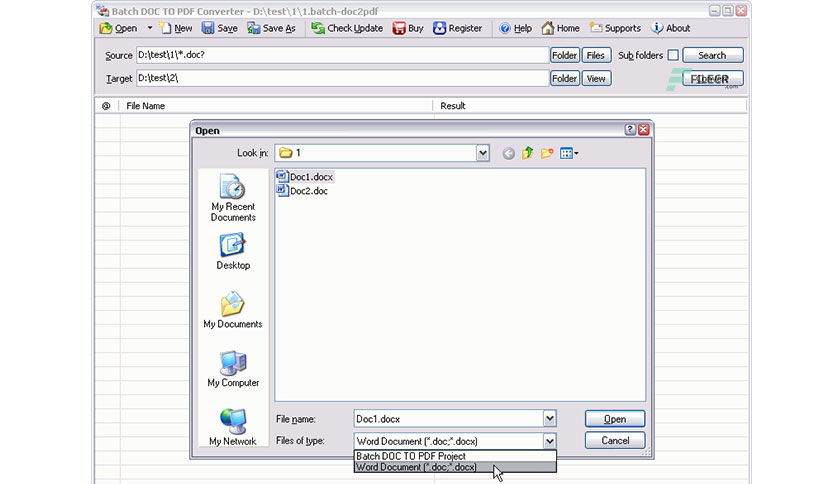
Task: Go to Desktop in places bar
Action: click(x=233, y=251)
